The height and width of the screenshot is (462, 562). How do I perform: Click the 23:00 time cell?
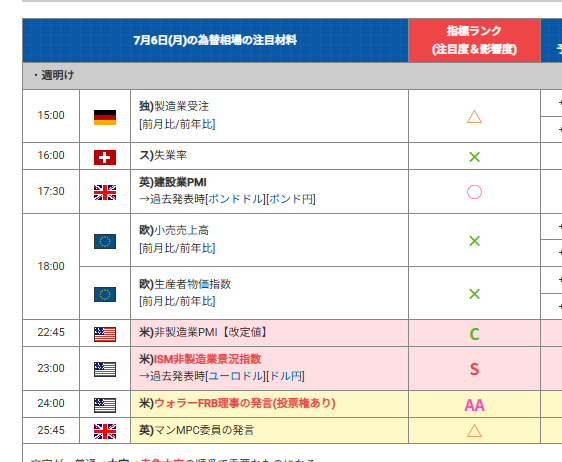point(51,368)
